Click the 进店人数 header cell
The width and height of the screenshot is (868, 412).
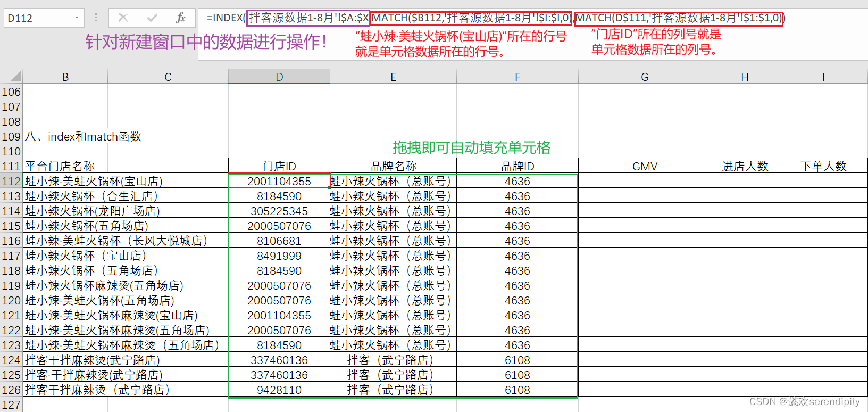[x=745, y=166]
